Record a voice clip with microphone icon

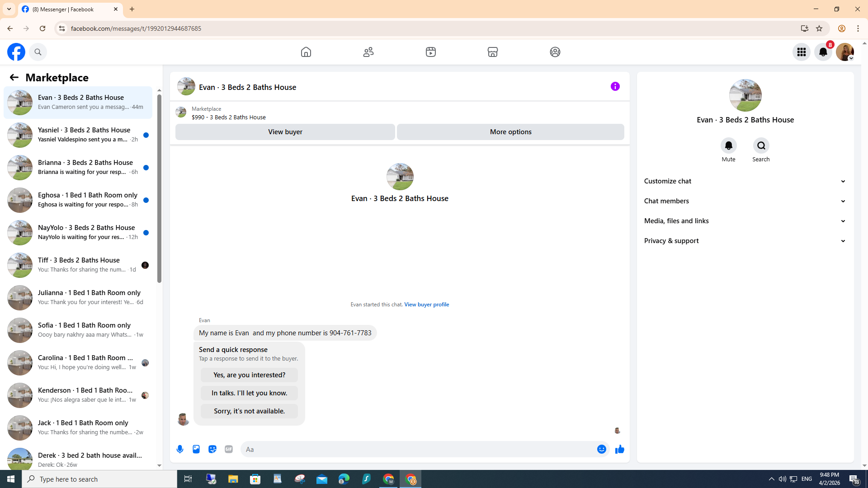[x=180, y=449]
